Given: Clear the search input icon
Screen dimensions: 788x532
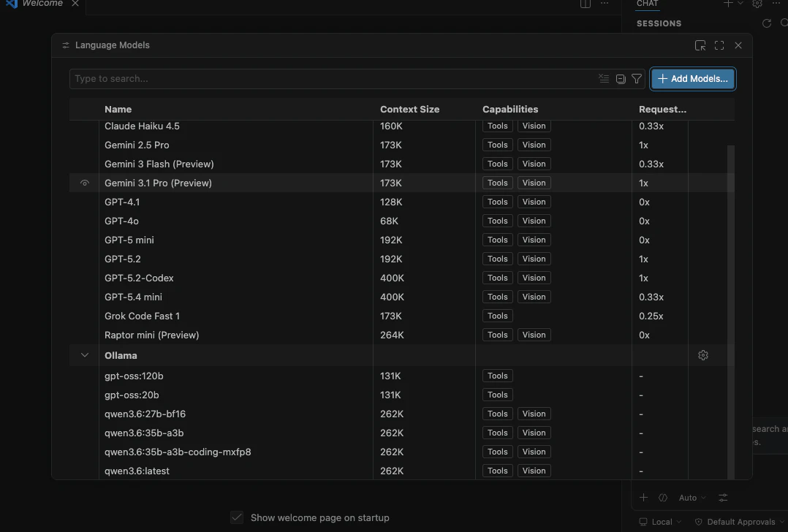Looking at the screenshot, I should [x=604, y=79].
